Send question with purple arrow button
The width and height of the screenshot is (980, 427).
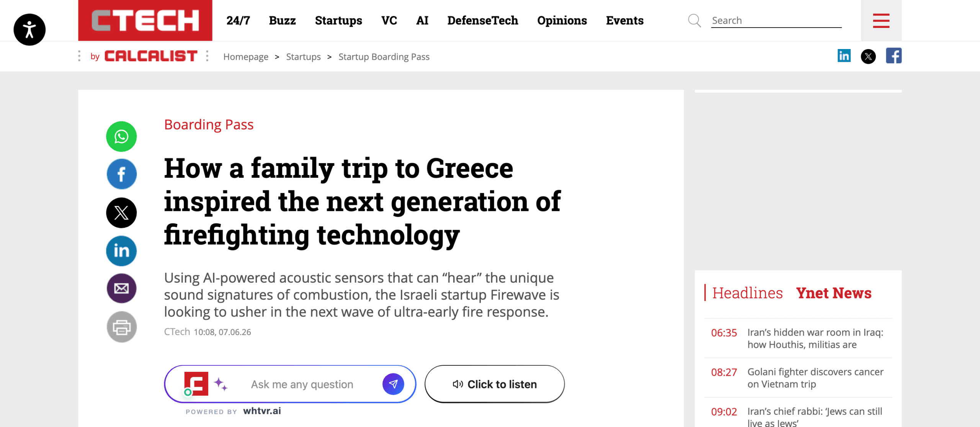[393, 384]
